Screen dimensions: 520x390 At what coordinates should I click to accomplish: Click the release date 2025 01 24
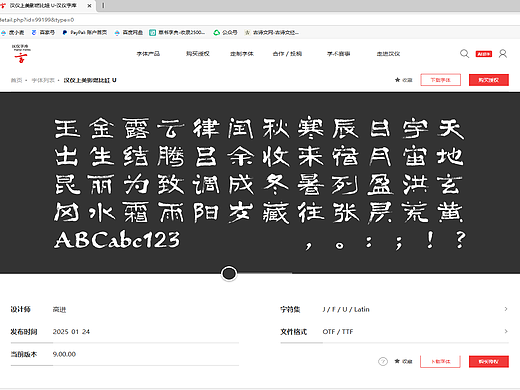click(x=71, y=332)
